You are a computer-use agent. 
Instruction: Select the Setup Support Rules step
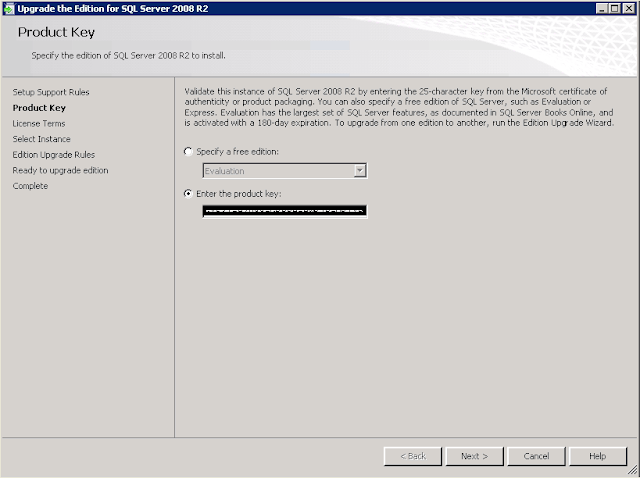(51, 92)
